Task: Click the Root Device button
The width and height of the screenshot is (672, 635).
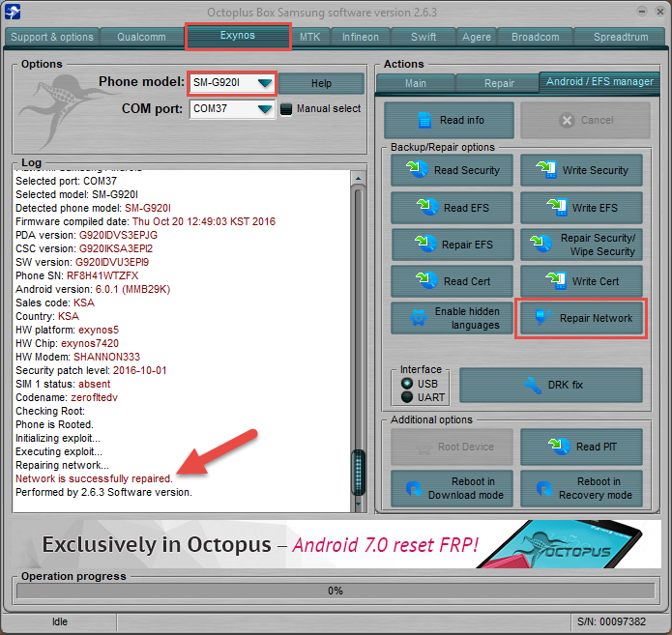Action: tap(452, 447)
